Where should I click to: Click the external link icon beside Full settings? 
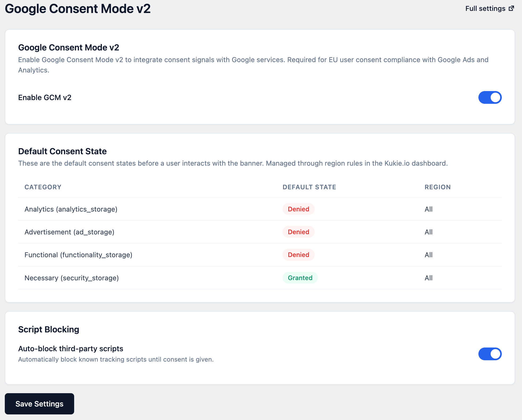pyautogui.click(x=511, y=8)
